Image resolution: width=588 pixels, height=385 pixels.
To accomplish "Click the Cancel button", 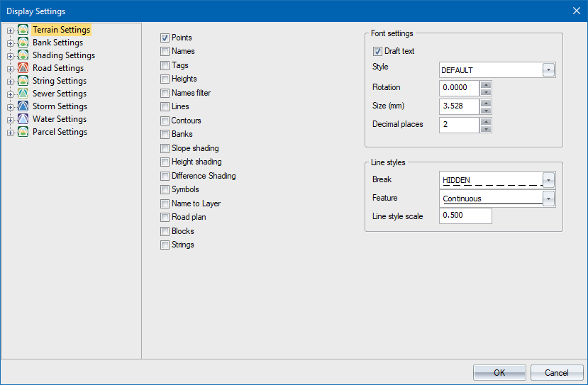I will [x=557, y=372].
